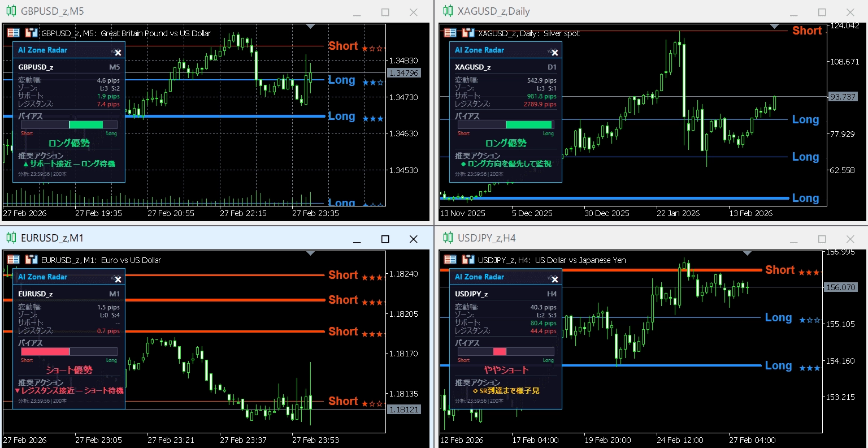Click the one-star Short label on EURUSD chart
Viewport: 868px width, 448px height.
pyautogui.click(x=343, y=402)
